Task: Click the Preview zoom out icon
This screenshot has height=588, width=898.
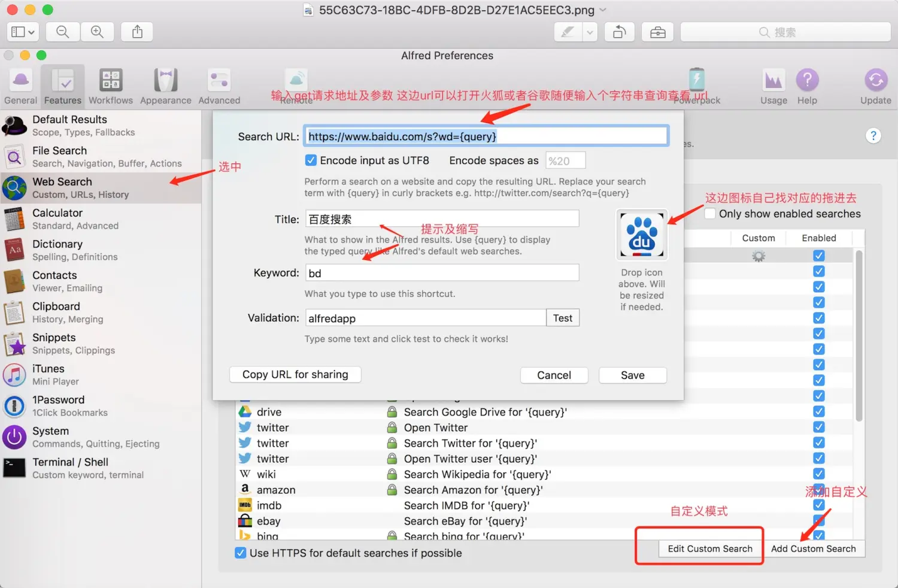Action: 63,32
